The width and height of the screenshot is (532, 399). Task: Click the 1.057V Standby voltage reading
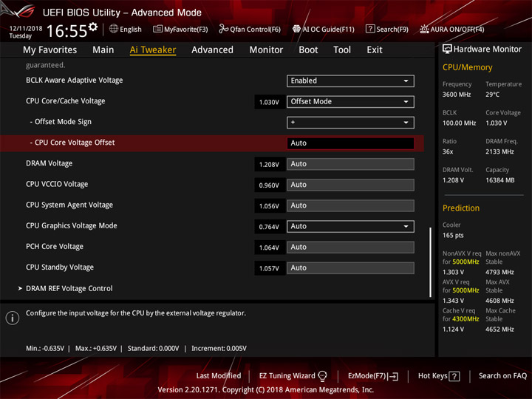[269, 268]
